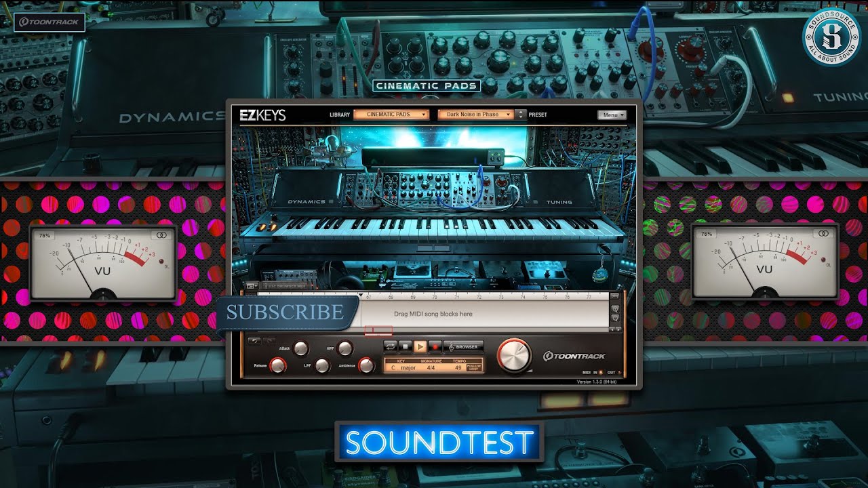Click the HPF knob
This screenshot has width=868, height=488.
345,348
